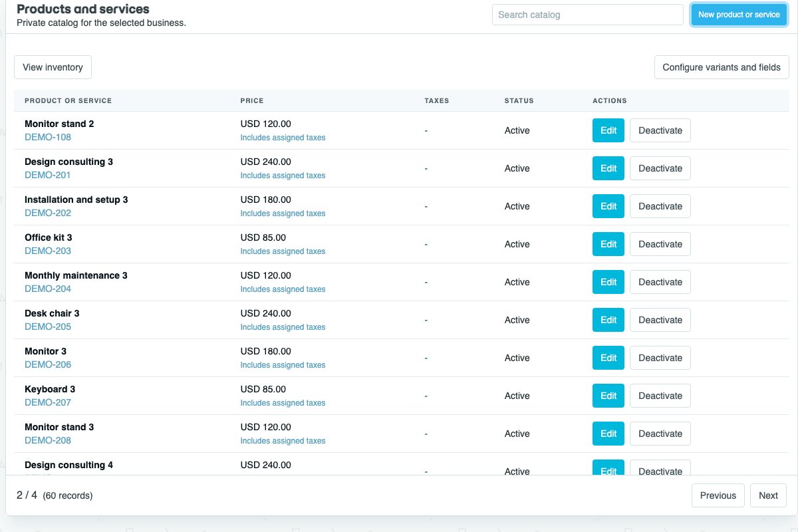Deactivate Installation and setup 3

coord(660,206)
